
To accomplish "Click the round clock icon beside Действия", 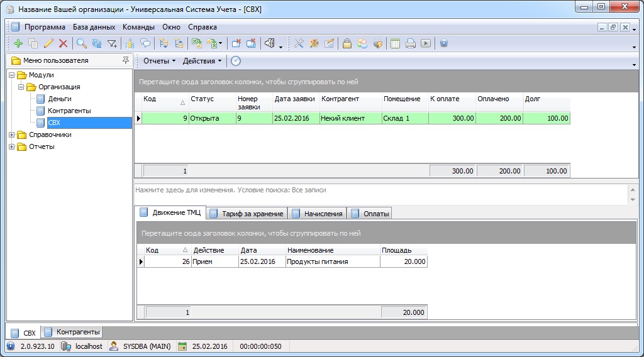I will [x=236, y=61].
